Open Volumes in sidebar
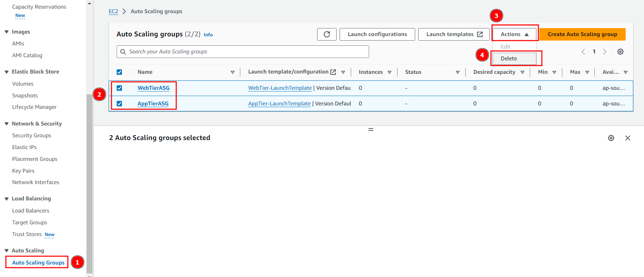 [23, 84]
